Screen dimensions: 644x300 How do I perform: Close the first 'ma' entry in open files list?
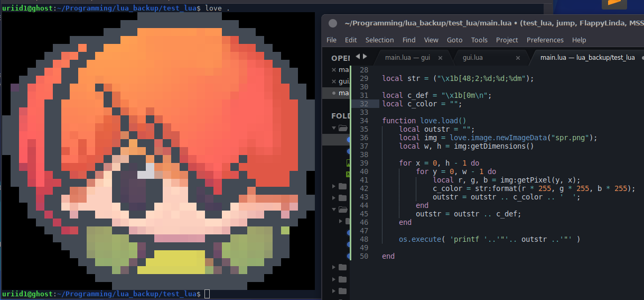click(x=334, y=70)
